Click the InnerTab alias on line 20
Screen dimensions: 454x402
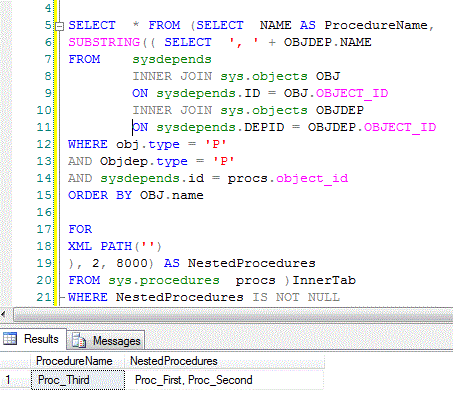(324, 280)
